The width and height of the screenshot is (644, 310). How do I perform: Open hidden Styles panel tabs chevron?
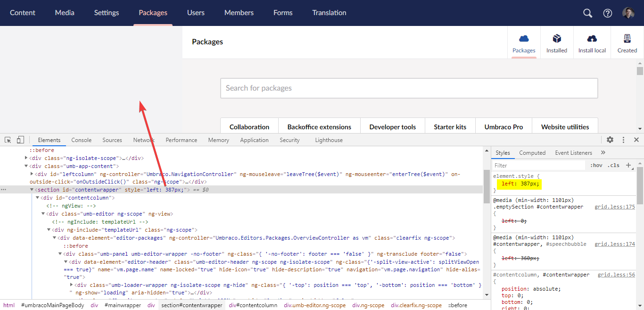pos(604,152)
